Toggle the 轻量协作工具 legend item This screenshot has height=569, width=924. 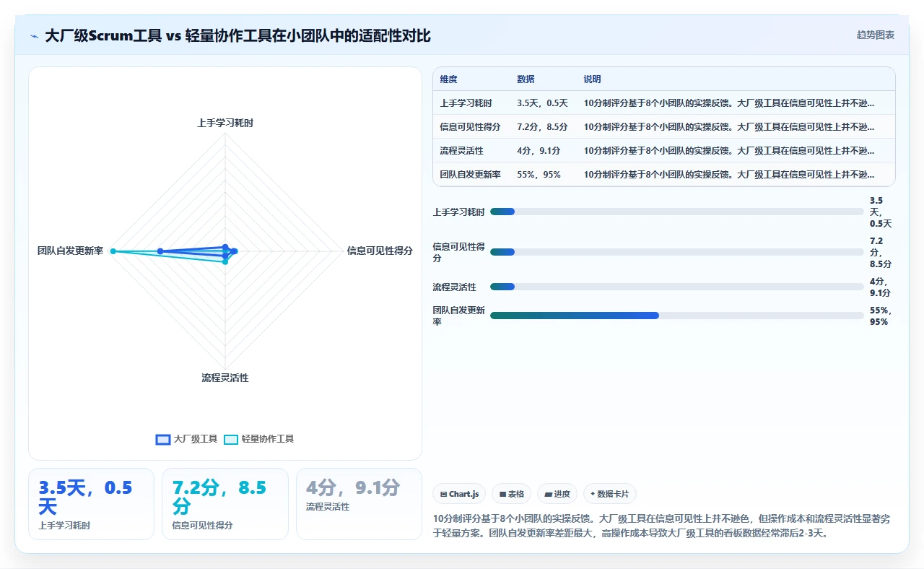pos(259,439)
